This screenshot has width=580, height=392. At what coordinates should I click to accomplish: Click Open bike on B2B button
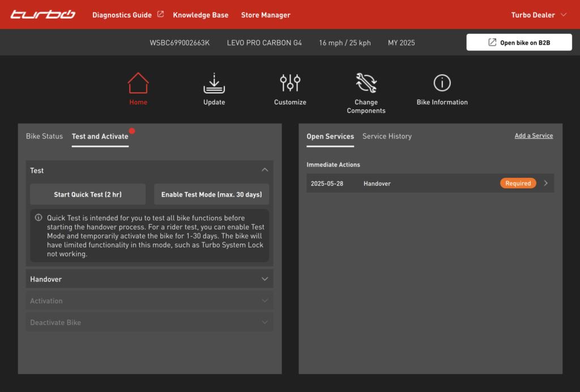click(x=519, y=42)
